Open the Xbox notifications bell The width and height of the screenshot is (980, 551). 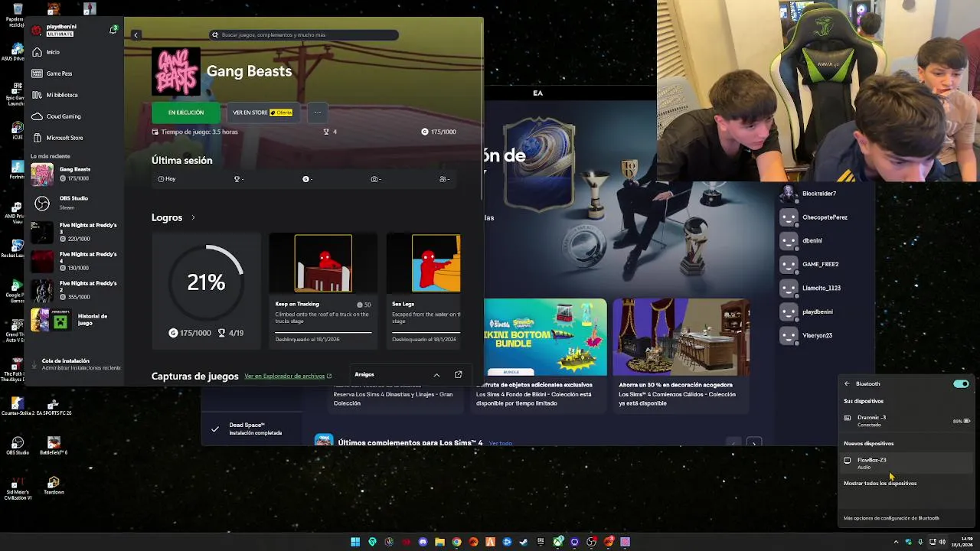tap(113, 30)
